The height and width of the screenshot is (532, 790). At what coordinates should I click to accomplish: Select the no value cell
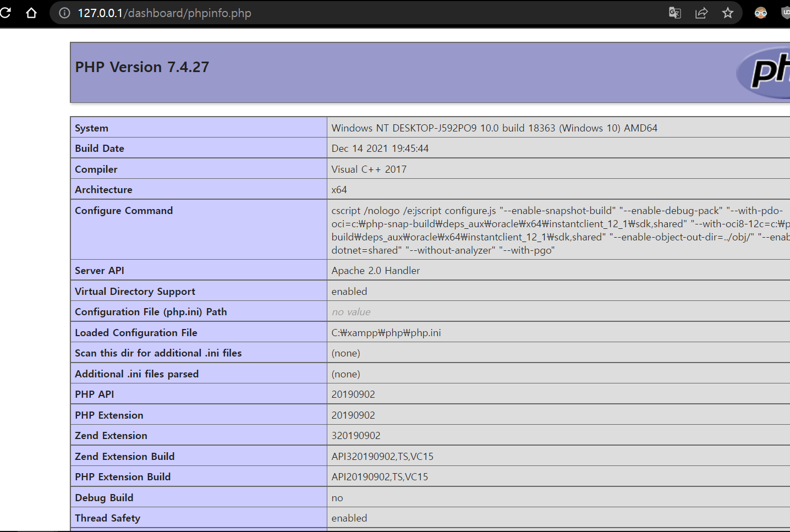point(351,312)
